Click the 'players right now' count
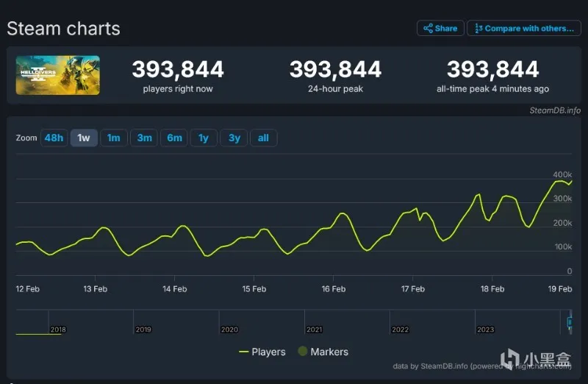The height and width of the screenshot is (384, 588). pos(178,69)
